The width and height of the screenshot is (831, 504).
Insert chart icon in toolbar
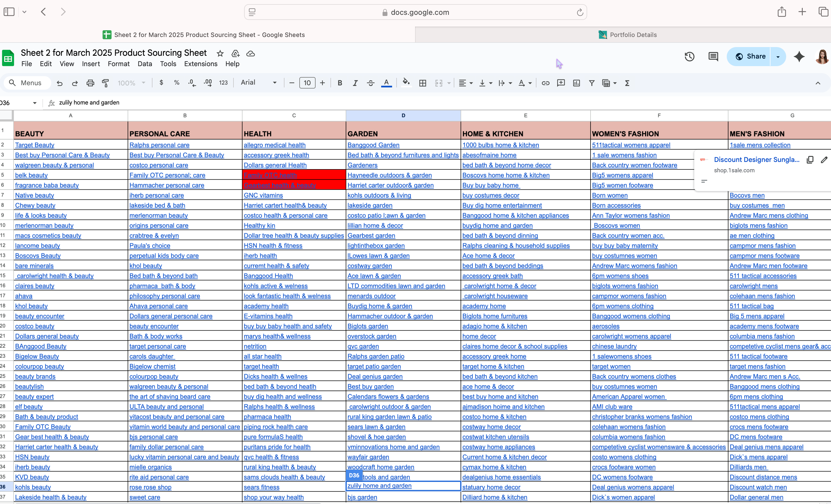click(576, 83)
